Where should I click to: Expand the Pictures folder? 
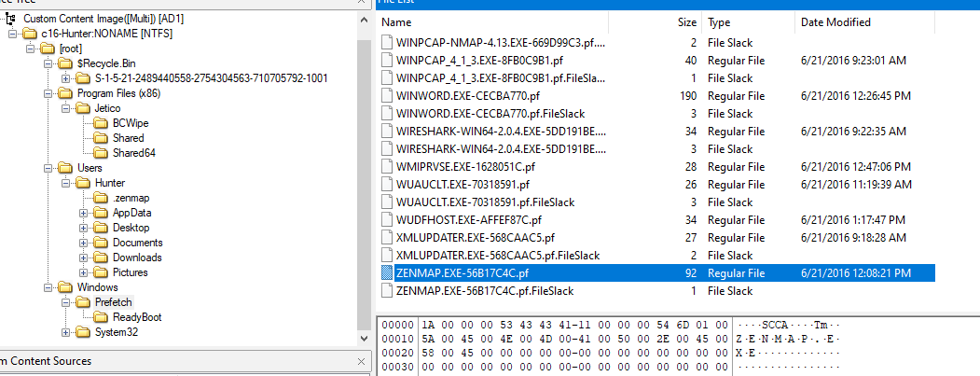[83, 272]
